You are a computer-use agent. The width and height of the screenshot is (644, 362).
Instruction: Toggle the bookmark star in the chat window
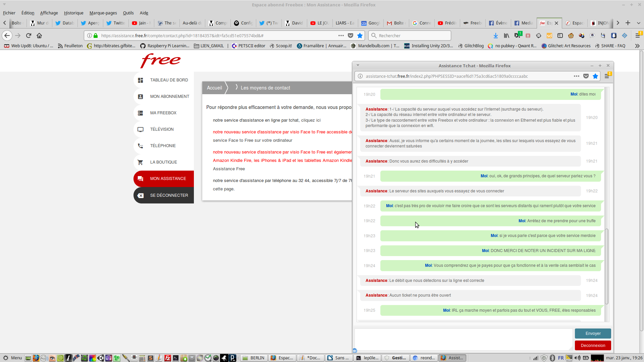coord(595,76)
